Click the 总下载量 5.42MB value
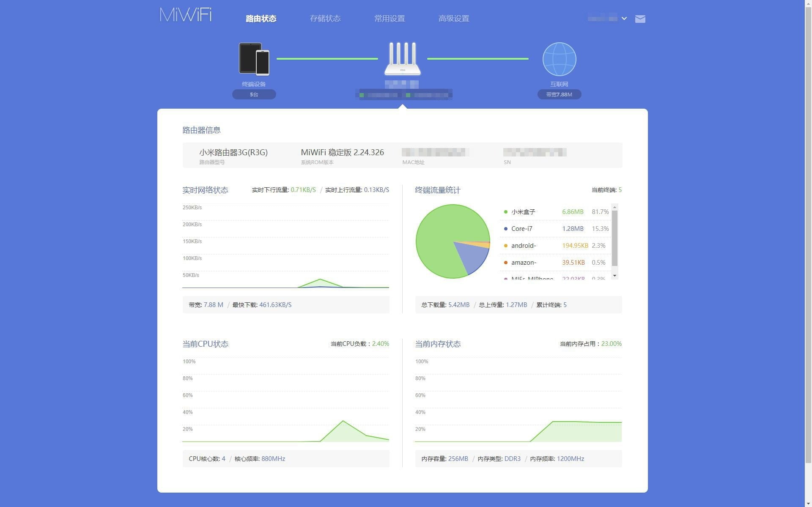The width and height of the screenshot is (812, 507). (x=459, y=304)
